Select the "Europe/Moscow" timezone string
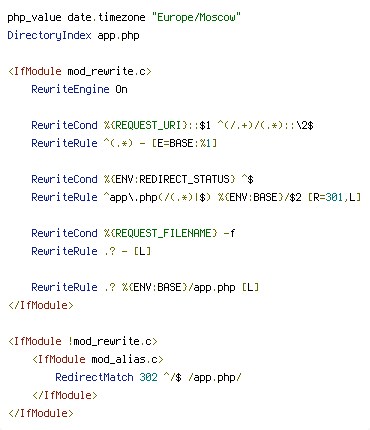Screen dimensions: 370x430 pos(196,17)
